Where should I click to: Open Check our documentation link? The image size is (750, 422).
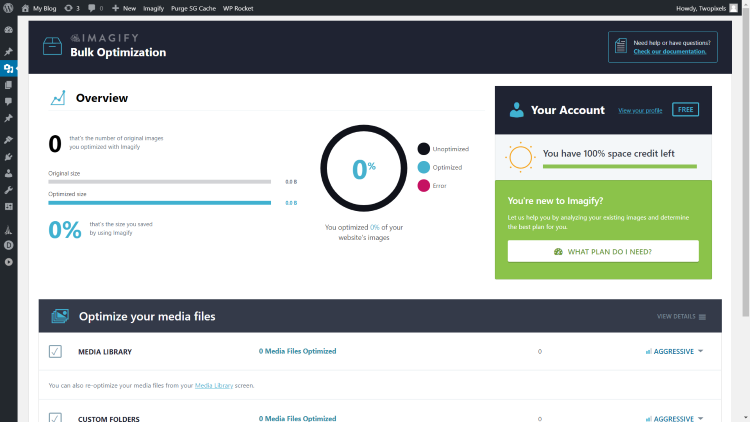tap(670, 51)
